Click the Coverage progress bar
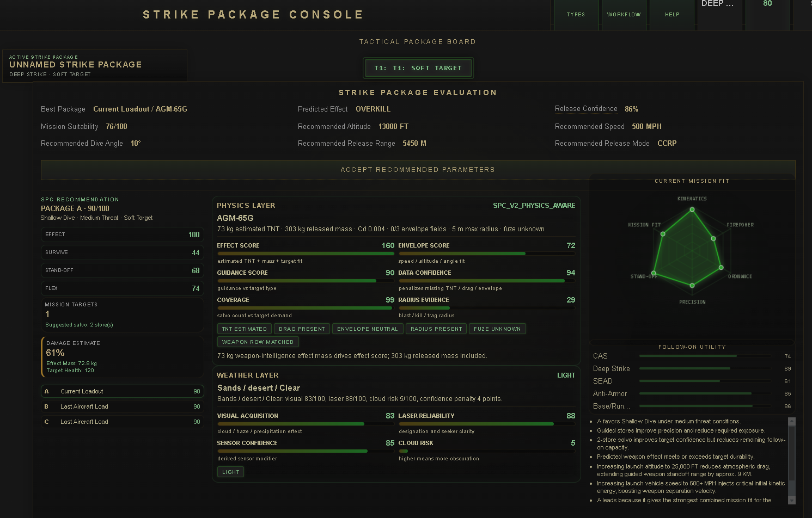Screen dimensions: 812x518 click(306, 308)
